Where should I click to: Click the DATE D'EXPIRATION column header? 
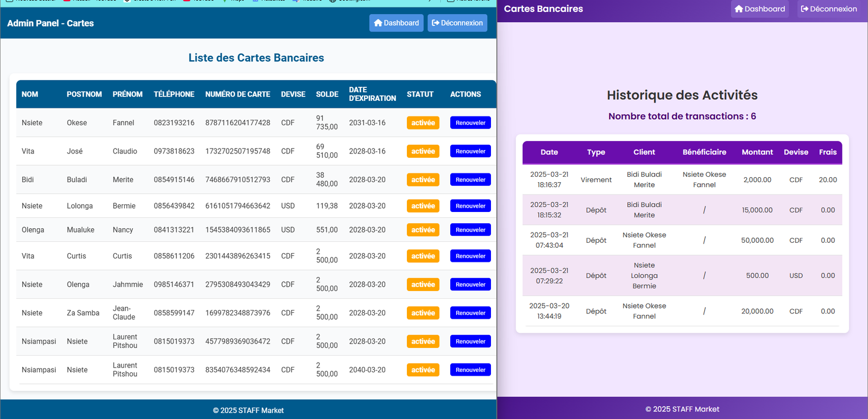pos(372,94)
